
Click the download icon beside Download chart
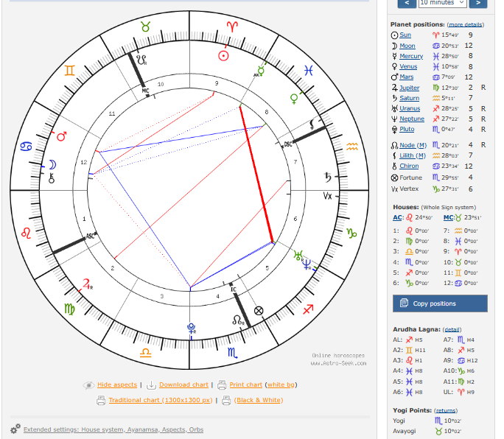(151, 384)
